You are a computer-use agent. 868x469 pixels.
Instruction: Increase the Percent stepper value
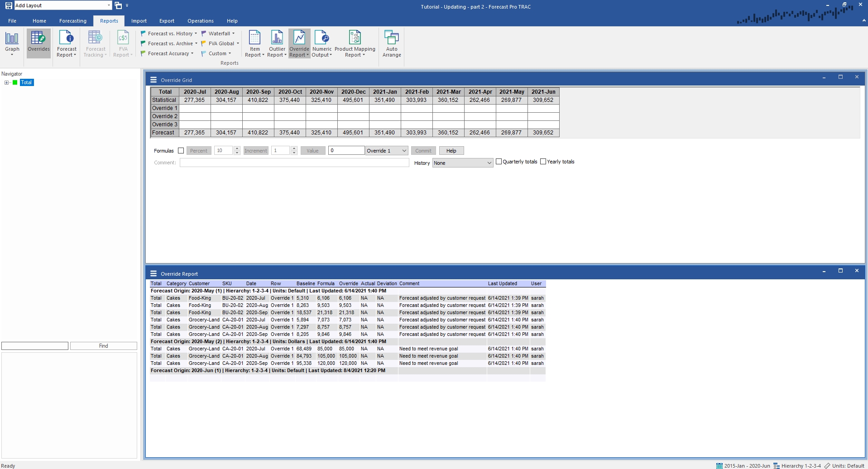237,148
